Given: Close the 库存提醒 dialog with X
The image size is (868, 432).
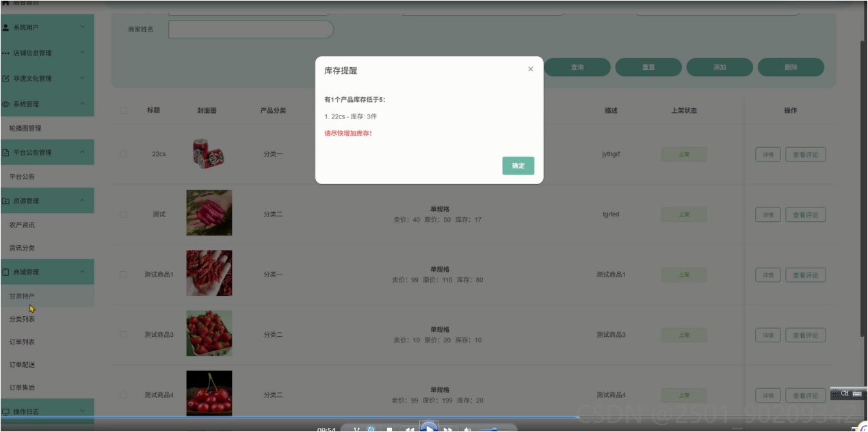Looking at the screenshot, I should pyautogui.click(x=530, y=69).
